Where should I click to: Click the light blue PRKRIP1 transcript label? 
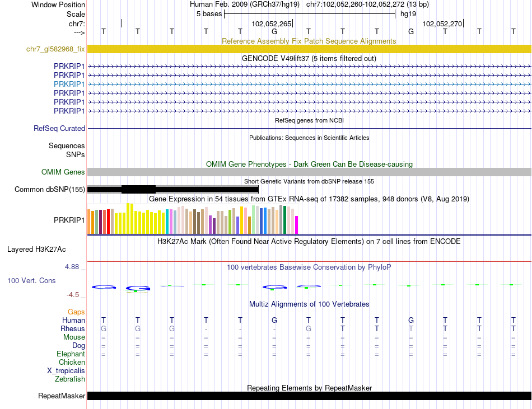click(69, 84)
